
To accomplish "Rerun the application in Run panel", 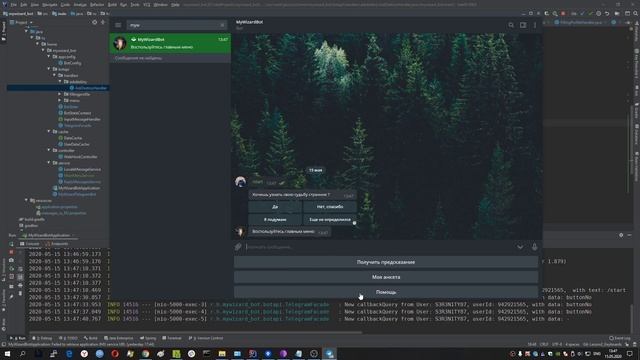I will pyautogui.click(x=11, y=244).
